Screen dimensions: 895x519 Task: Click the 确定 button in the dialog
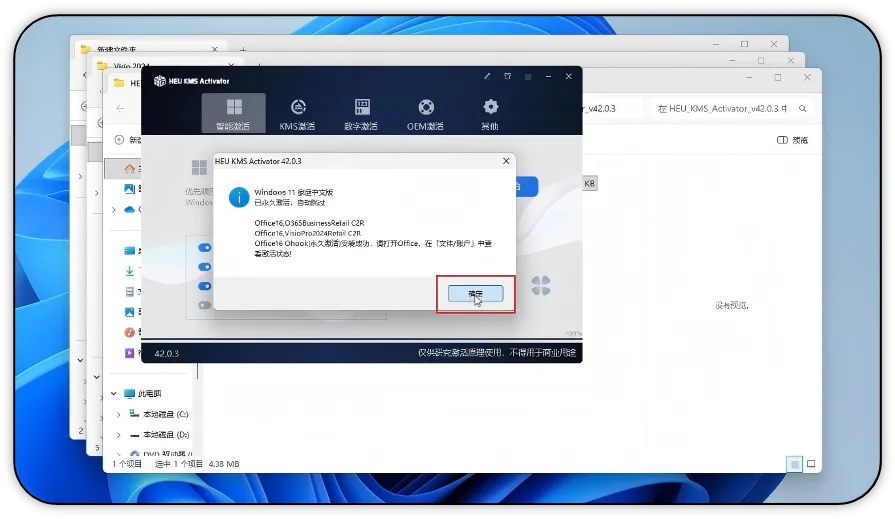coord(475,293)
